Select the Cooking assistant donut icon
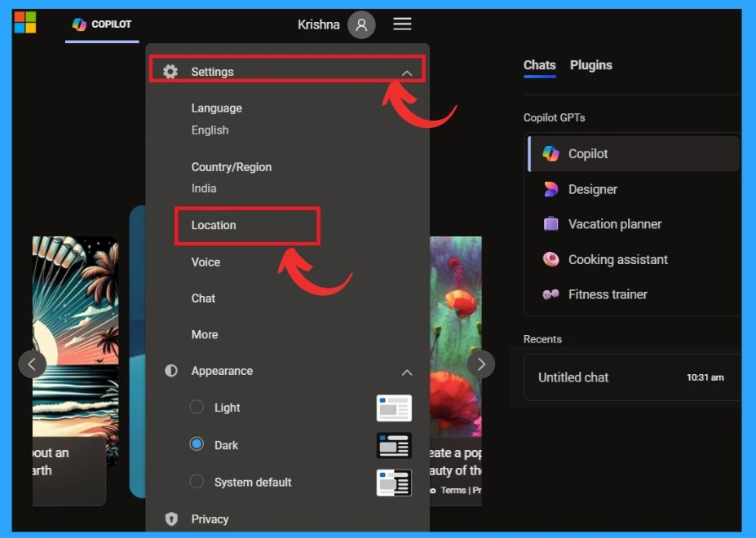756x538 pixels. pyautogui.click(x=550, y=259)
